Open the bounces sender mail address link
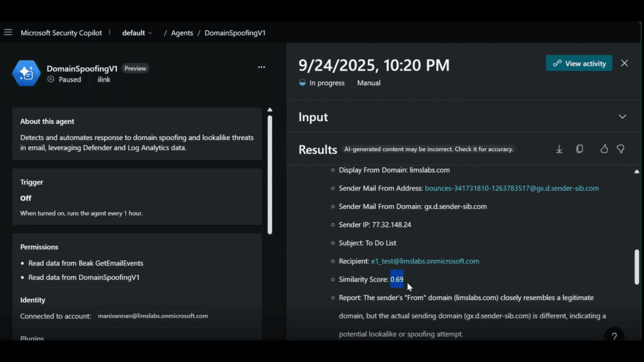Viewport: 644px width, 362px height. (x=512, y=189)
